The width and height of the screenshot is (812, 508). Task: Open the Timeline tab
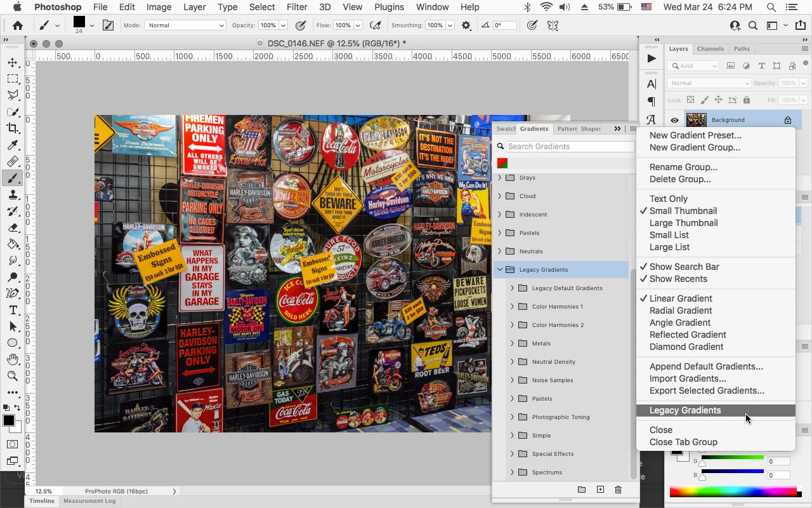pos(42,501)
